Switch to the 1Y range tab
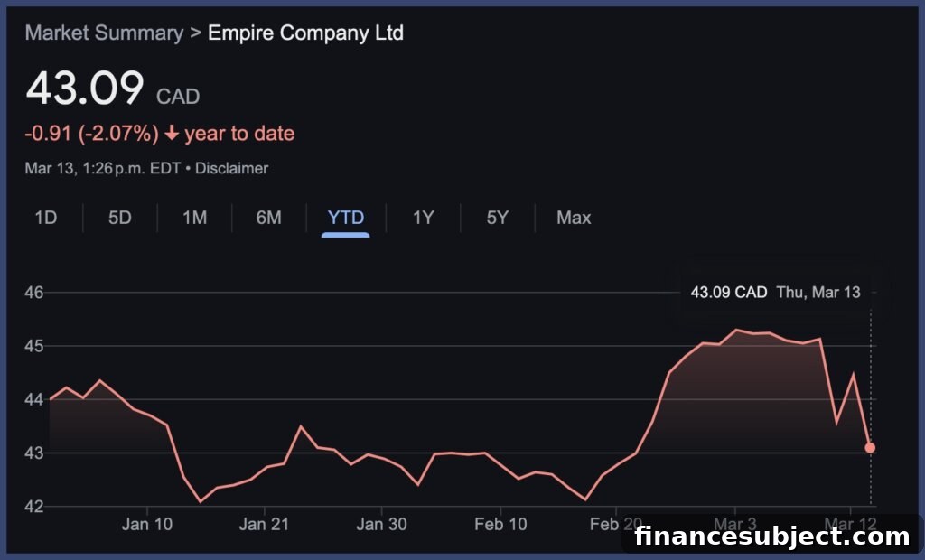This screenshot has width=925, height=560. pos(423,218)
